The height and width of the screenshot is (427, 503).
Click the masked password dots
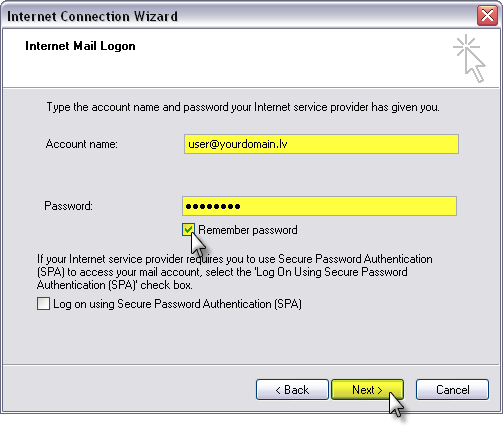click(213, 206)
